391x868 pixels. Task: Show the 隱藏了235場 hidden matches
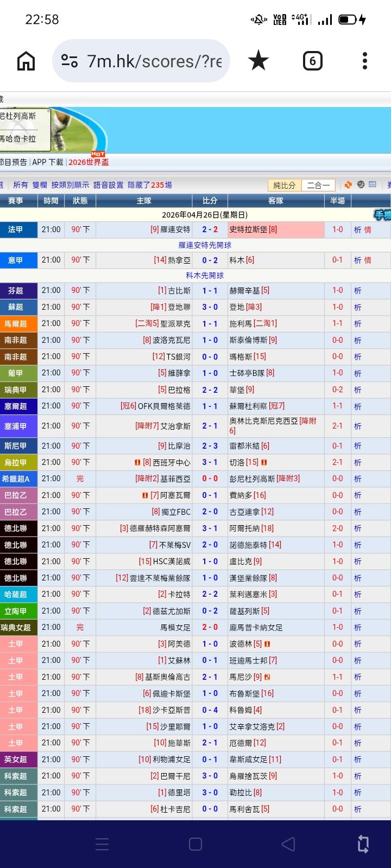click(150, 185)
